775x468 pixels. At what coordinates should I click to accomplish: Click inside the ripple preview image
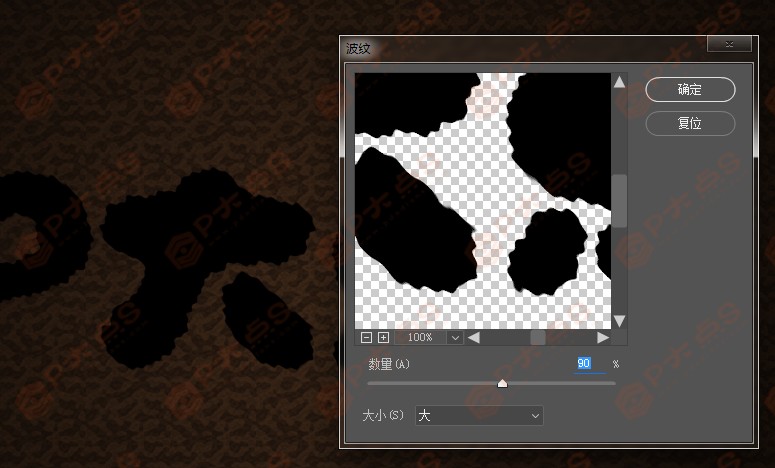click(x=483, y=201)
